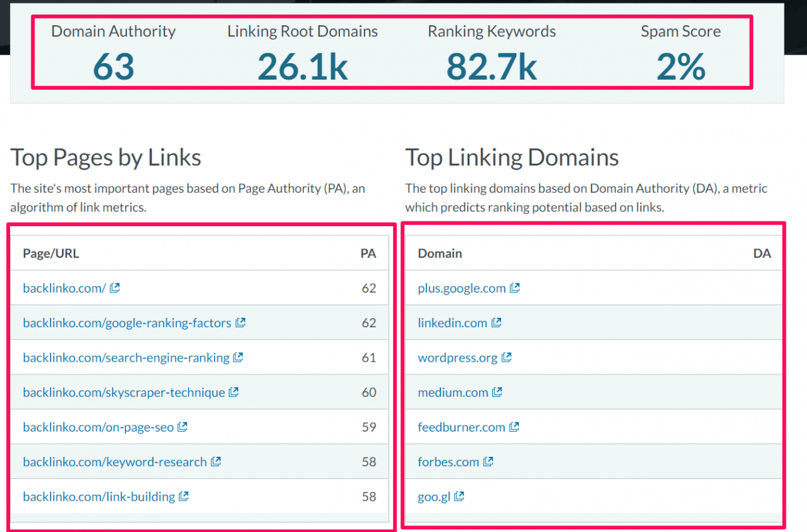Click external link icon for search-engine-ranking page
Image resolution: width=807 pixels, height=532 pixels.
click(238, 357)
